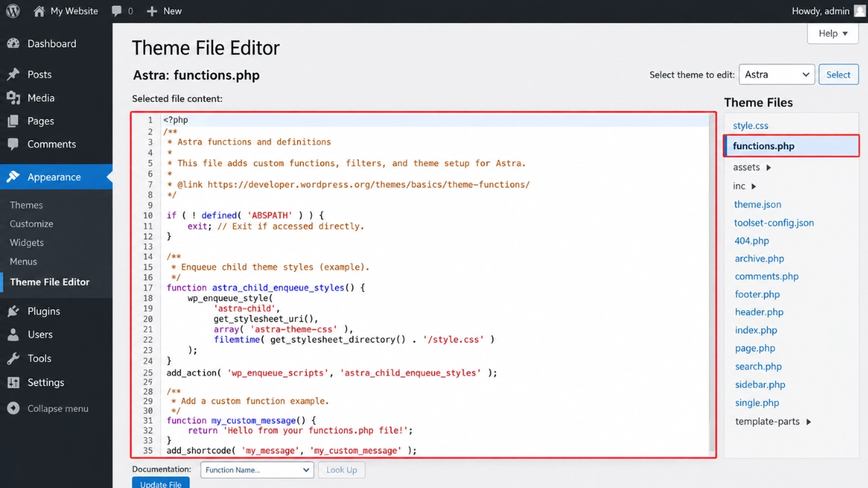Open the Function Name documentation dropdown
868x488 pixels.
(257, 470)
